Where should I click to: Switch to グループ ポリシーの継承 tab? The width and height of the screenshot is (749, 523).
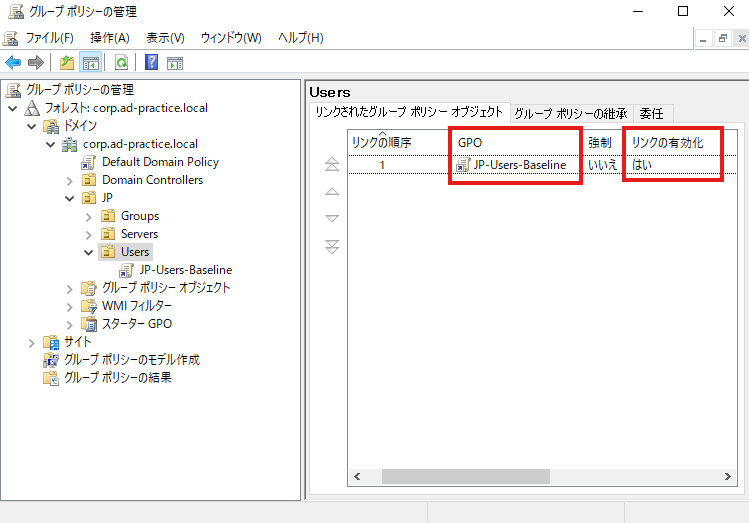pyautogui.click(x=571, y=114)
